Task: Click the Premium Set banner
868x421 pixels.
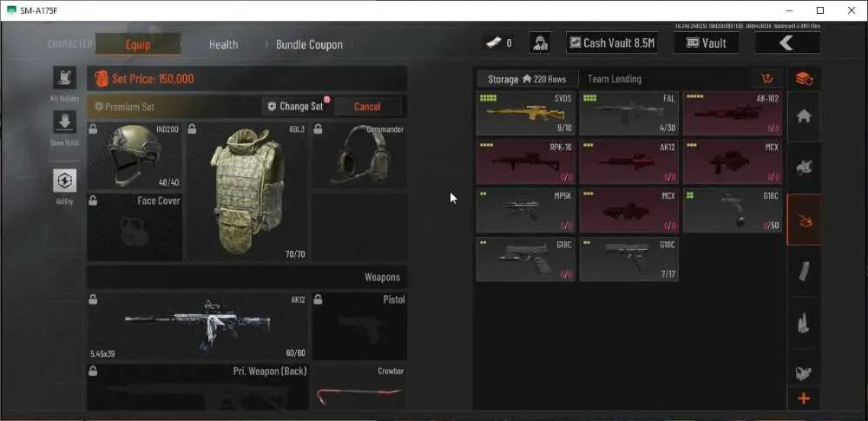Action: [174, 107]
